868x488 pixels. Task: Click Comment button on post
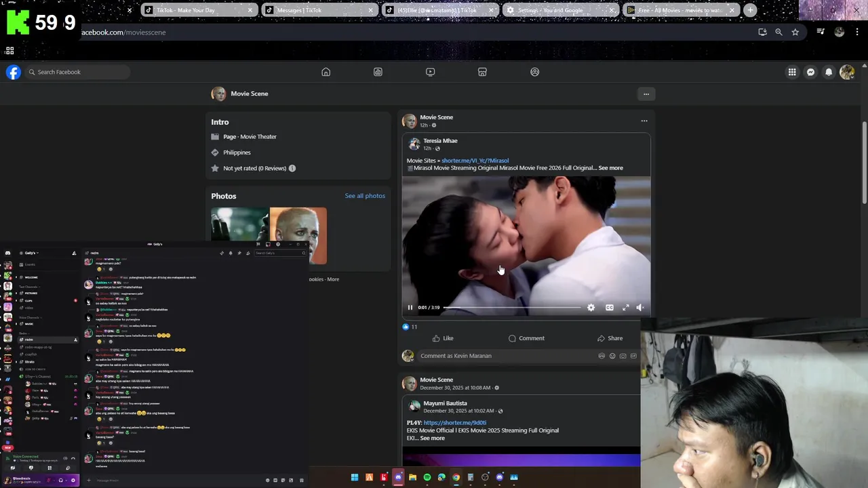526,338
